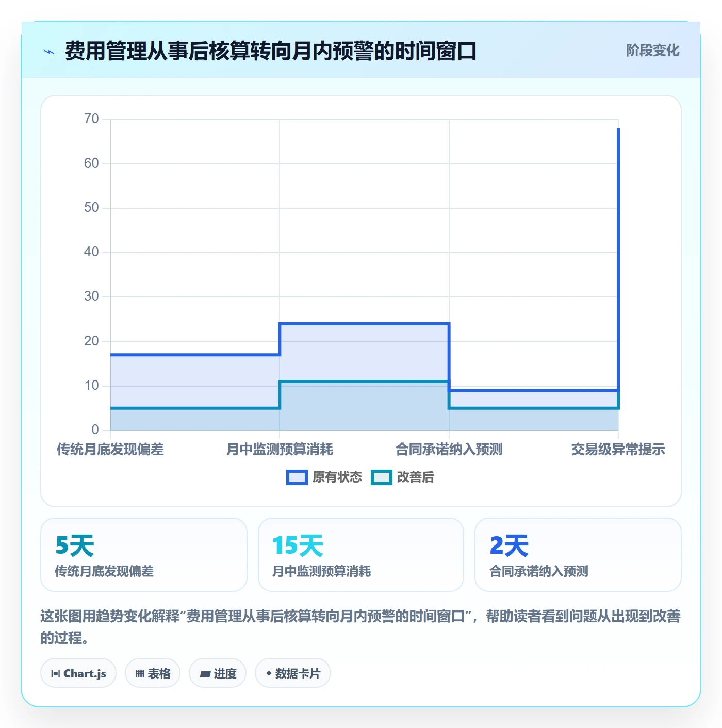
Task: Click the 阶段变化 badge in the header
Action: [652, 51]
